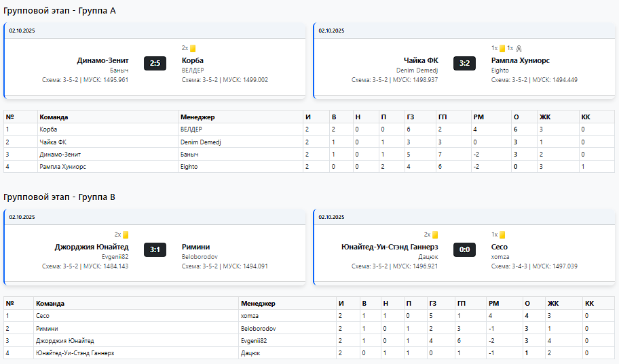Viewport: 619px width, 364px height.
Task: Click manager Evgenii82 in Group B table
Action: click(255, 340)
